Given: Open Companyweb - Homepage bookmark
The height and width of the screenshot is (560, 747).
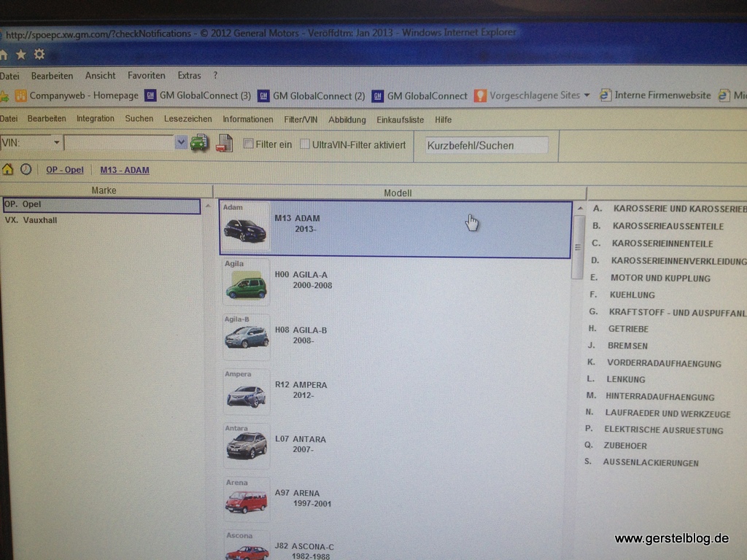Looking at the screenshot, I should (x=77, y=96).
